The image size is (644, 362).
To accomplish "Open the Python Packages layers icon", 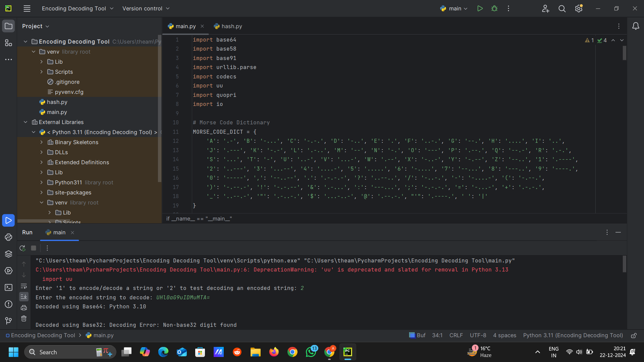I will click(8, 254).
